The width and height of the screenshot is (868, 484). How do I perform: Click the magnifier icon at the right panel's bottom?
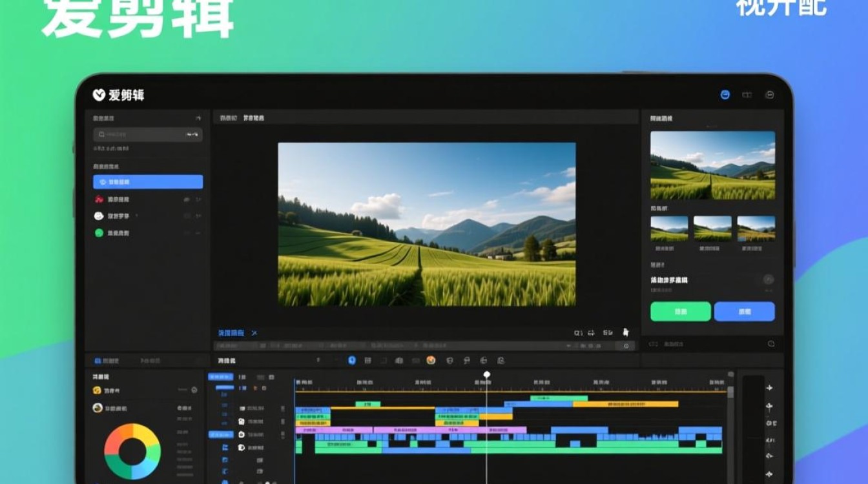point(771,344)
